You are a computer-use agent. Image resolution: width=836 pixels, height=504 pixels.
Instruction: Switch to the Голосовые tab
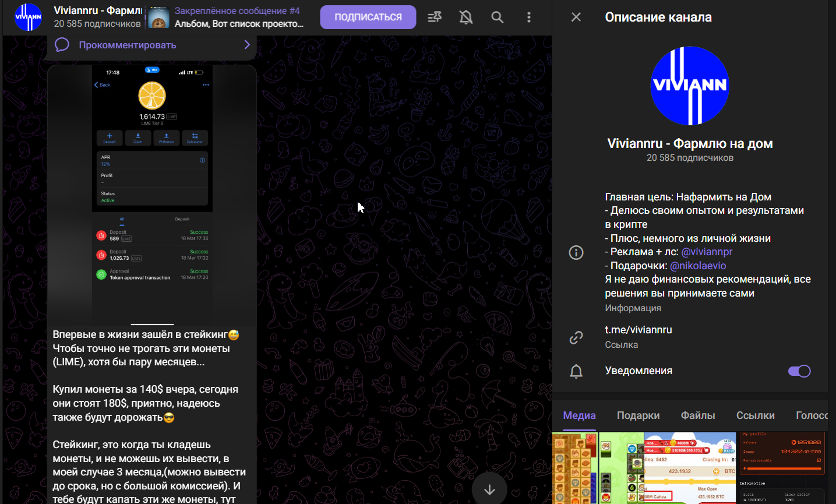coord(812,415)
